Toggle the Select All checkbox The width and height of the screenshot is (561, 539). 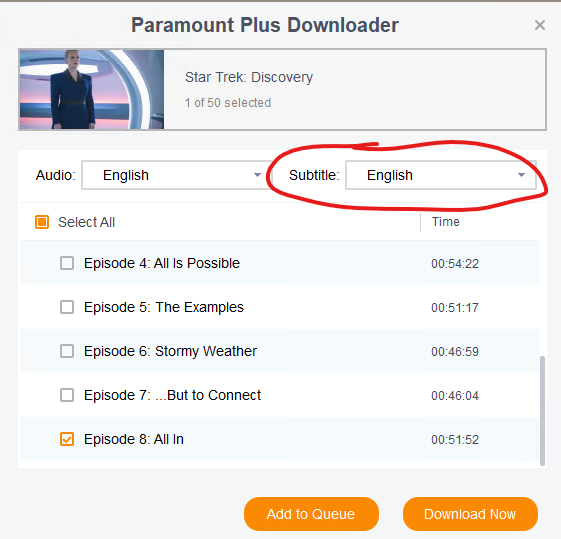point(42,222)
